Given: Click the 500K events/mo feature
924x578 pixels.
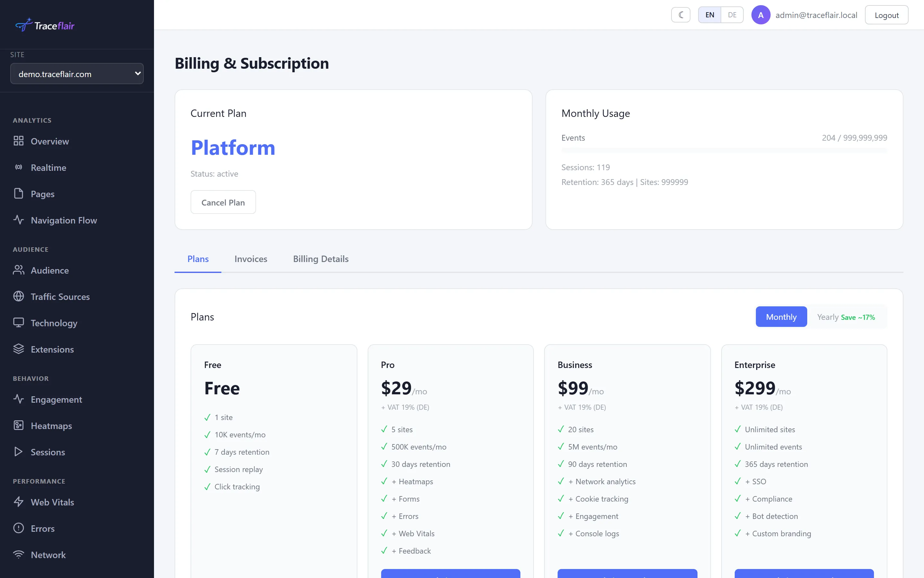Looking at the screenshot, I should 418,446.
